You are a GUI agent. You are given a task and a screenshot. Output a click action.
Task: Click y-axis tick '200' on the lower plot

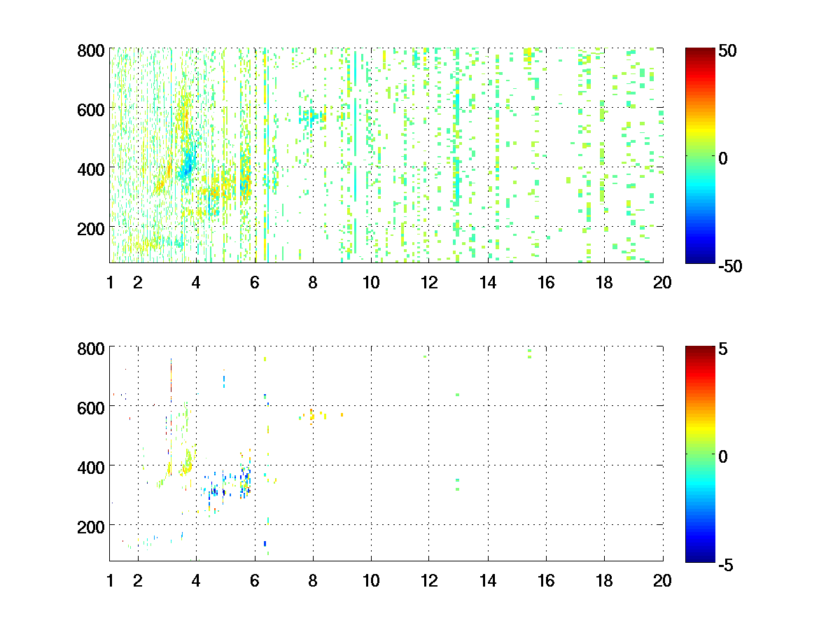pos(92,526)
